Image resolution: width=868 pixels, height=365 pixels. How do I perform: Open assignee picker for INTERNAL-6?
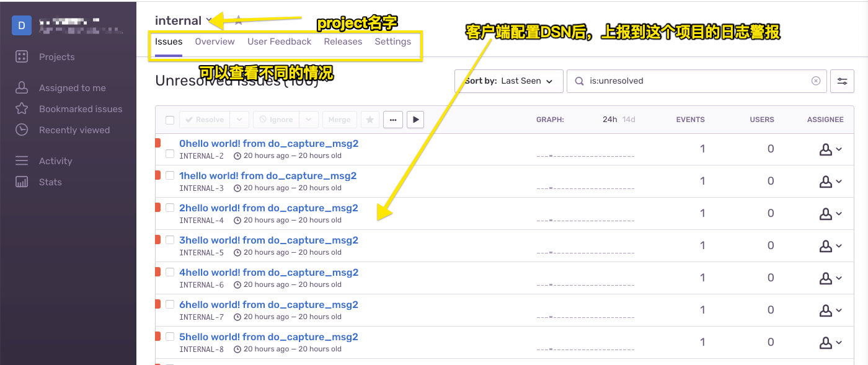(x=831, y=278)
